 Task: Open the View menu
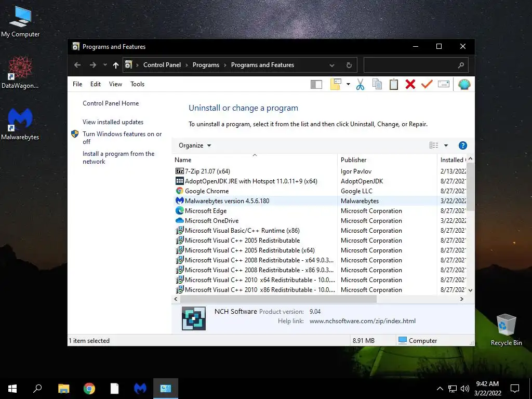[x=115, y=84]
